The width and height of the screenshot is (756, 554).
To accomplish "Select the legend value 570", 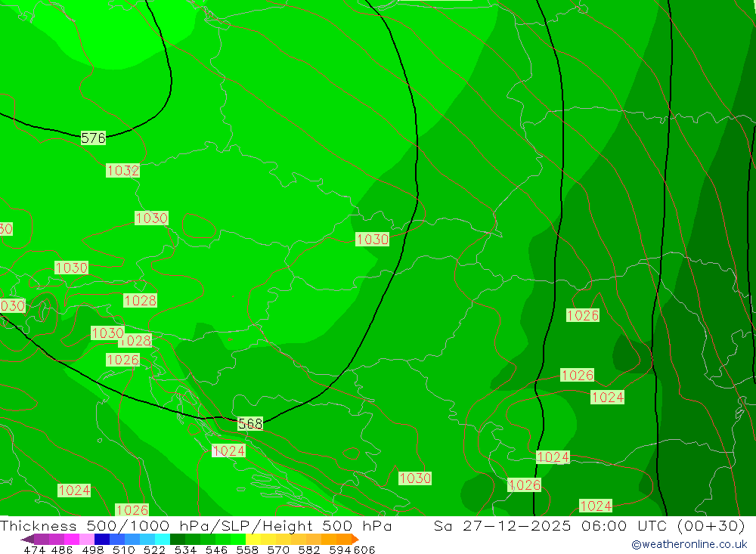I will pyautogui.click(x=277, y=549).
